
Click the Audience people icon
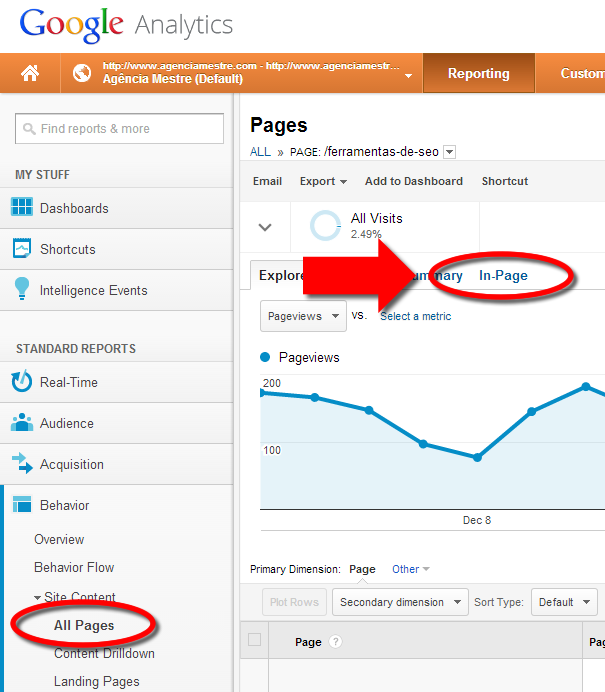tap(21, 423)
